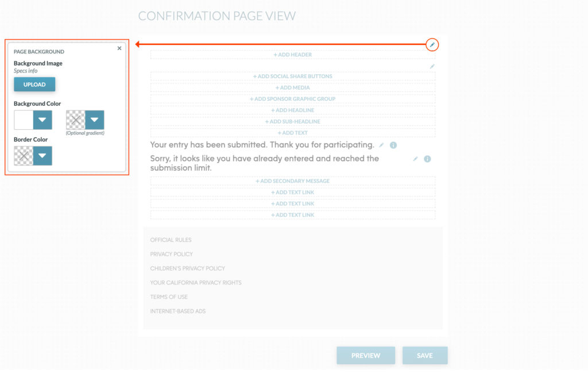Open the Specs info link
This screenshot has width=588, height=381.
tap(25, 71)
